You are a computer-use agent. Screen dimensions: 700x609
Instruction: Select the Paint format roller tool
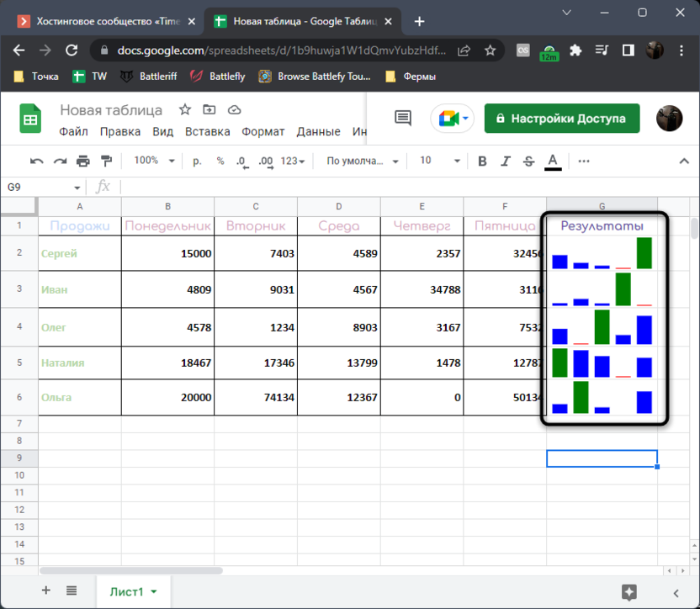106,161
